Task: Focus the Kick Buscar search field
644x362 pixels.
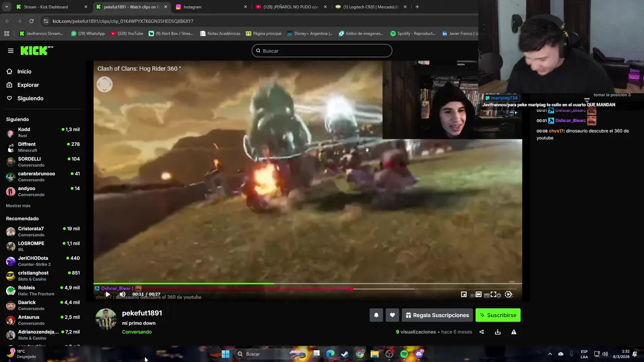Action: click(x=322, y=51)
